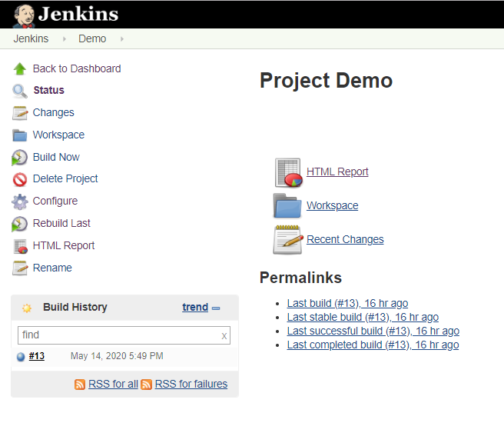Click the Project Demo heading
The image size is (504, 423).
[326, 81]
